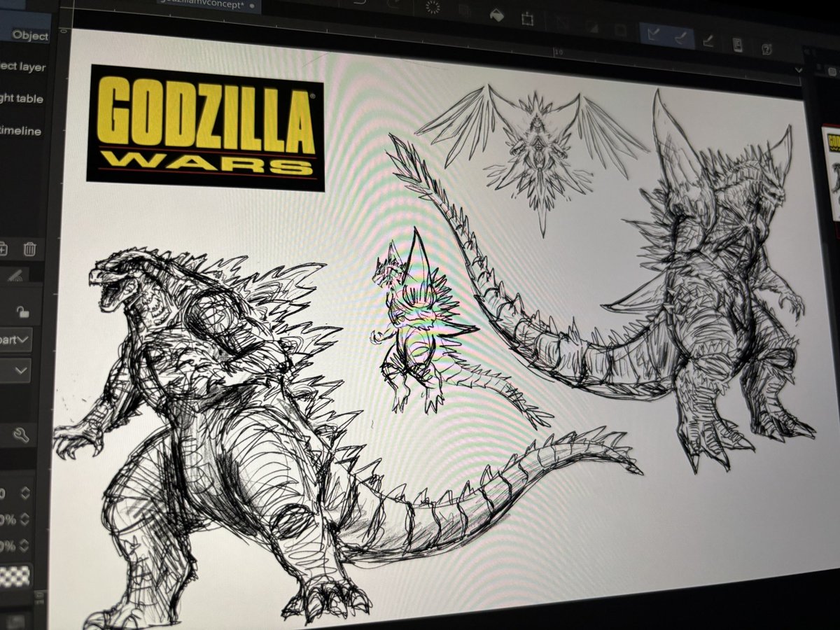The height and width of the screenshot is (630, 840).
Task: Toggle the unhighlighted snap-to-grid icon
Action: tap(708, 41)
